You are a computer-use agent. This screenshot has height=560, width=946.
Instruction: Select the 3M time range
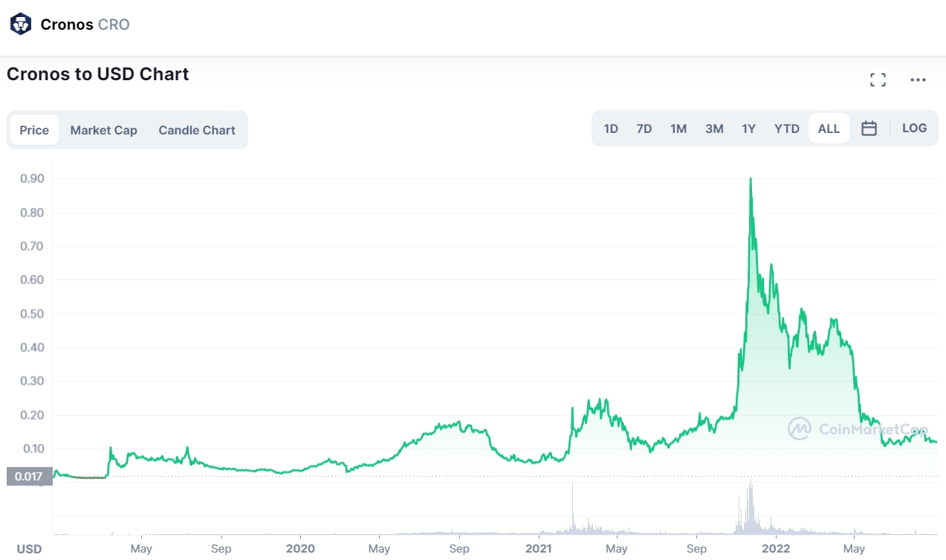pos(714,128)
